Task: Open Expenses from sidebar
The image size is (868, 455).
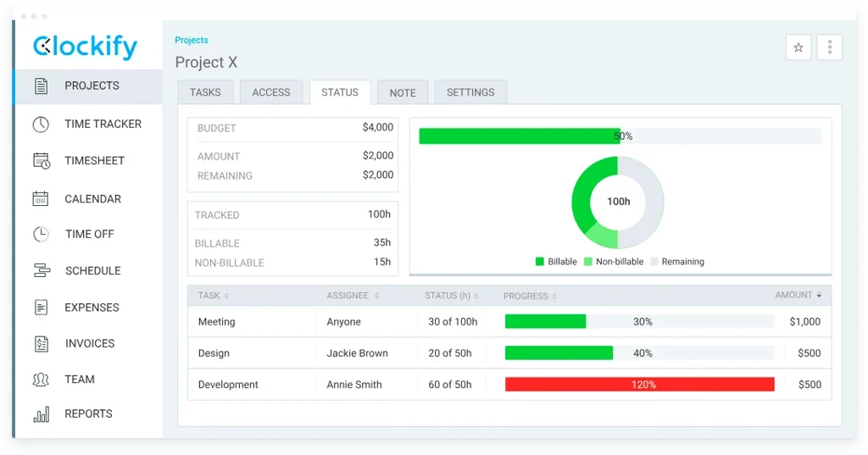Action: 92,308
